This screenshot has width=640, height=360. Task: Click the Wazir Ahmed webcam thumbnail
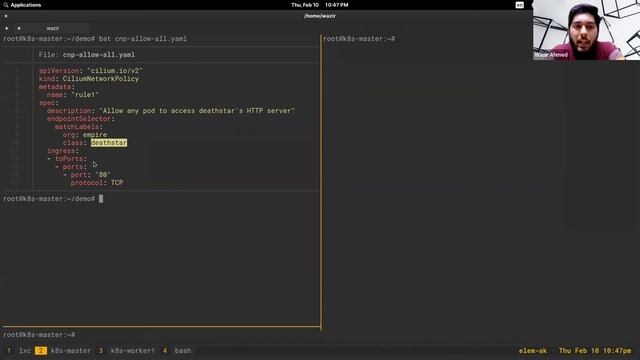click(x=586, y=30)
